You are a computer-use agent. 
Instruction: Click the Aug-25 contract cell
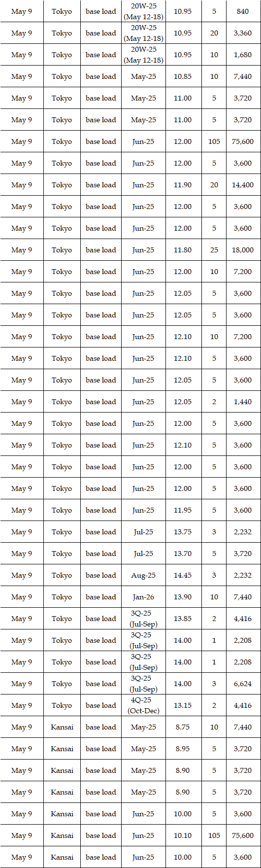143,575
